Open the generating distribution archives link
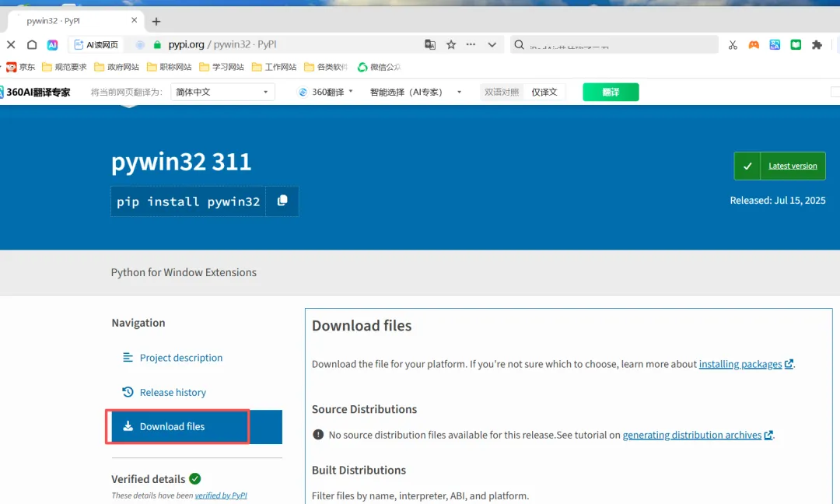The image size is (840, 504). (691, 435)
